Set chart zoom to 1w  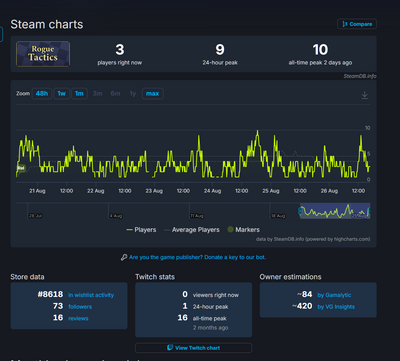(x=61, y=94)
